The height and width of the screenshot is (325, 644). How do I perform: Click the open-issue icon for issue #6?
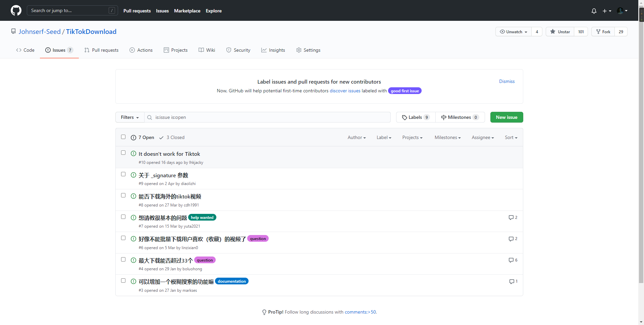pyautogui.click(x=133, y=239)
